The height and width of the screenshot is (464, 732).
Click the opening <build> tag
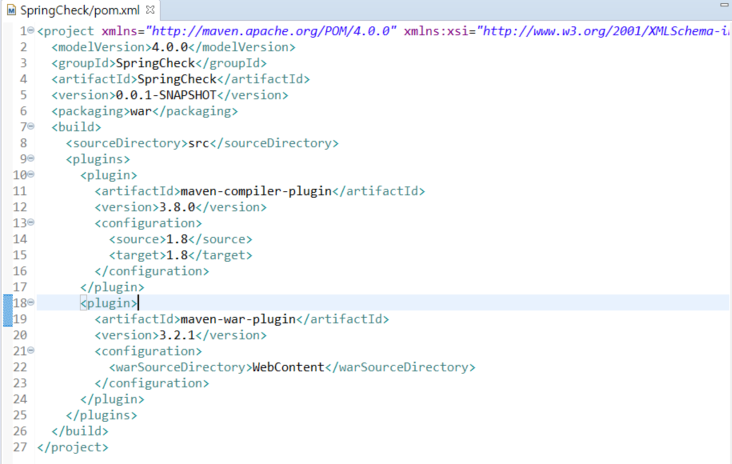point(76,127)
